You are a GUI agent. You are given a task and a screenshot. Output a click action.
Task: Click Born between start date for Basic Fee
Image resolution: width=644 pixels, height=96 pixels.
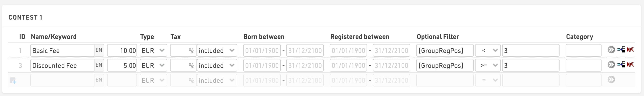point(262,50)
